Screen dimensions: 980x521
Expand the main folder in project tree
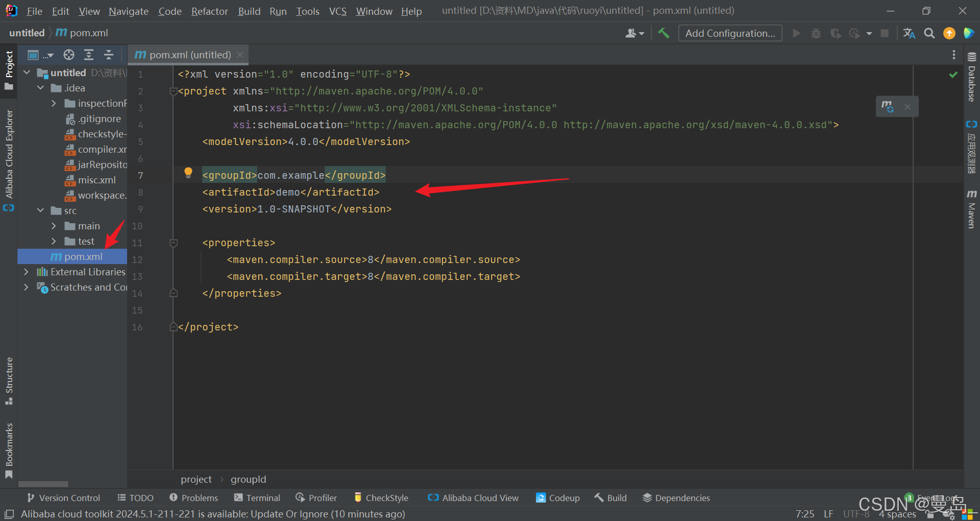54,226
